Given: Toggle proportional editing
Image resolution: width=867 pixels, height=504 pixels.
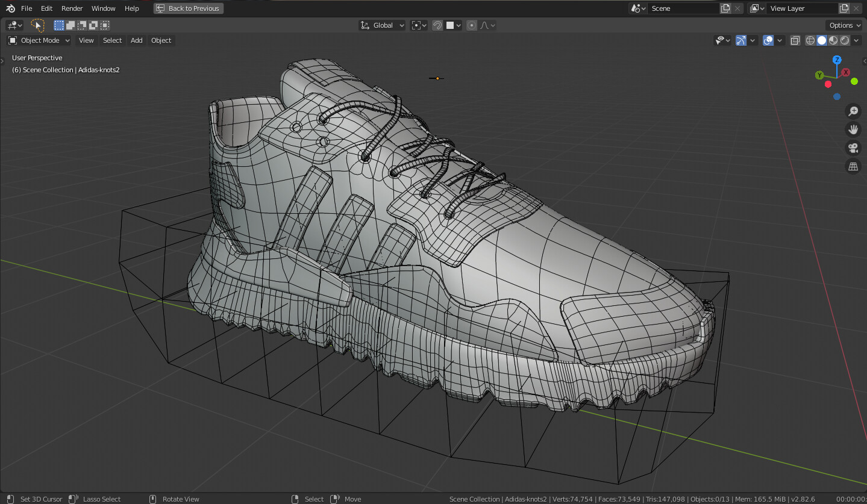Looking at the screenshot, I should 472,25.
